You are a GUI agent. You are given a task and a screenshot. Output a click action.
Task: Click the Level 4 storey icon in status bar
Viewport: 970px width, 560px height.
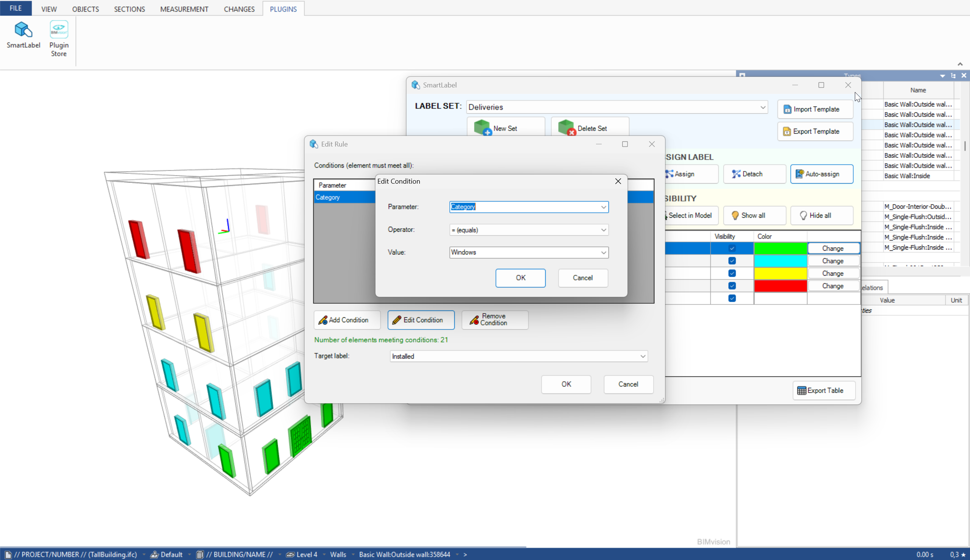pos(290,555)
